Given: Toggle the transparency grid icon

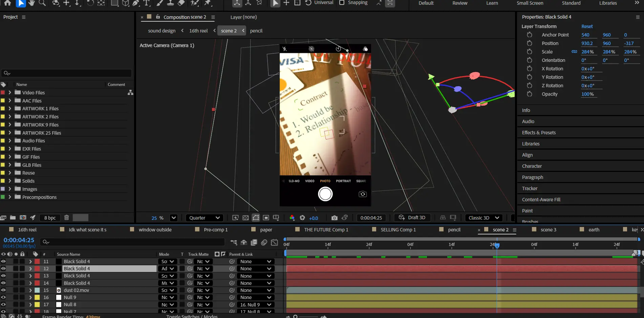Looking at the screenshot, I should pyautogui.click(x=246, y=218).
